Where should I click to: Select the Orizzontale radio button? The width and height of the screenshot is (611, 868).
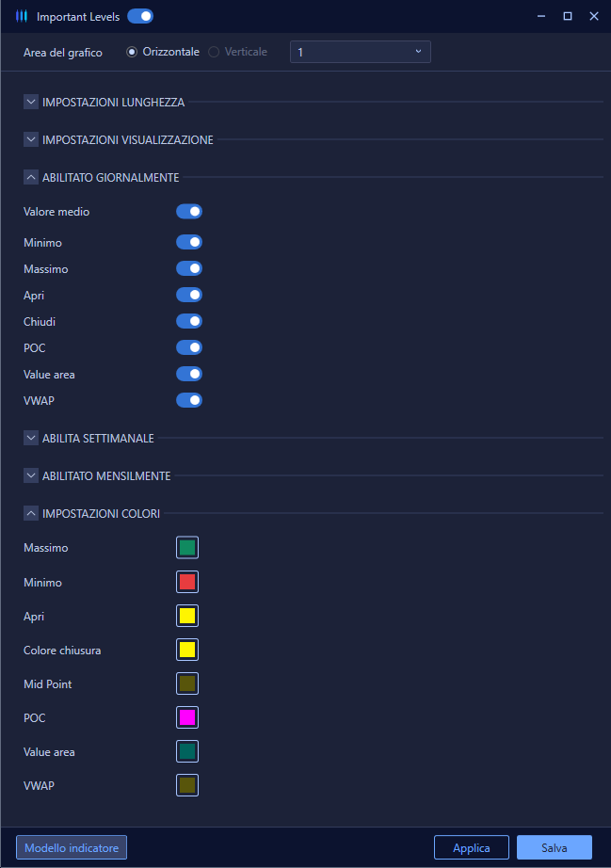[x=132, y=52]
